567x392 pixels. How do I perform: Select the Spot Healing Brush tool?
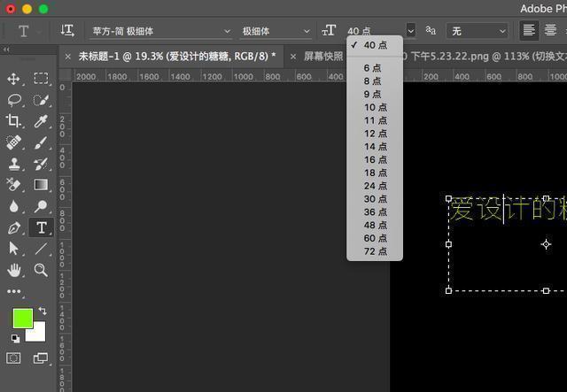pos(14,142)
